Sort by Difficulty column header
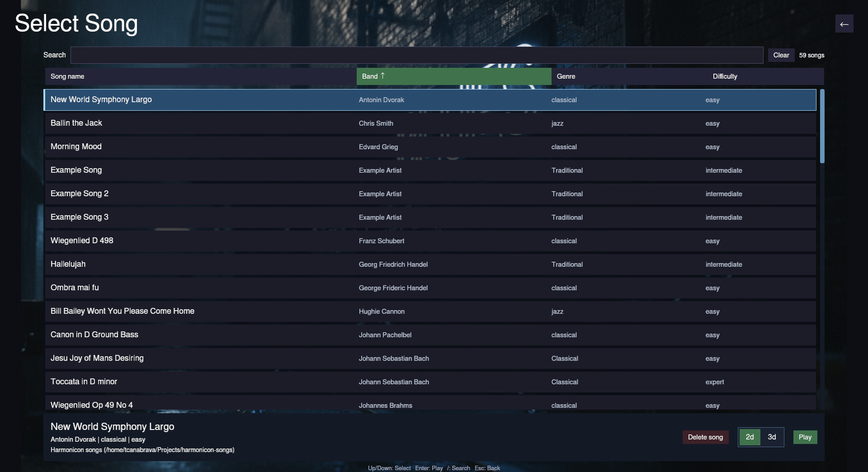Image resolution: width=868 pixels, height=472 pixels. tap(766, 76)
